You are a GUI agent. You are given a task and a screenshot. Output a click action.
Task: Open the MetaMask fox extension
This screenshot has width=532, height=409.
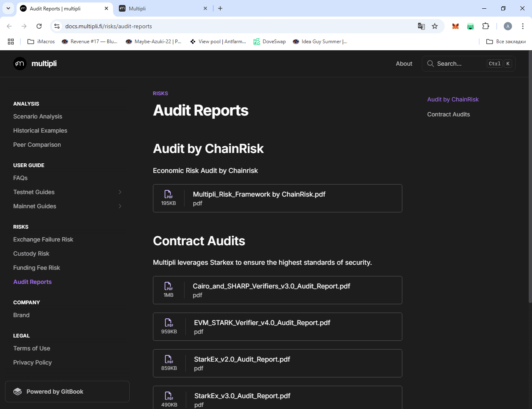pos(456,26)
